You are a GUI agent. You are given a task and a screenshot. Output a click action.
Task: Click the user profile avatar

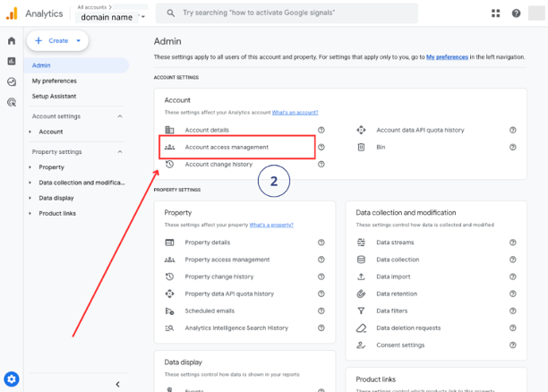pyautogui.click(x=536, y=13)
